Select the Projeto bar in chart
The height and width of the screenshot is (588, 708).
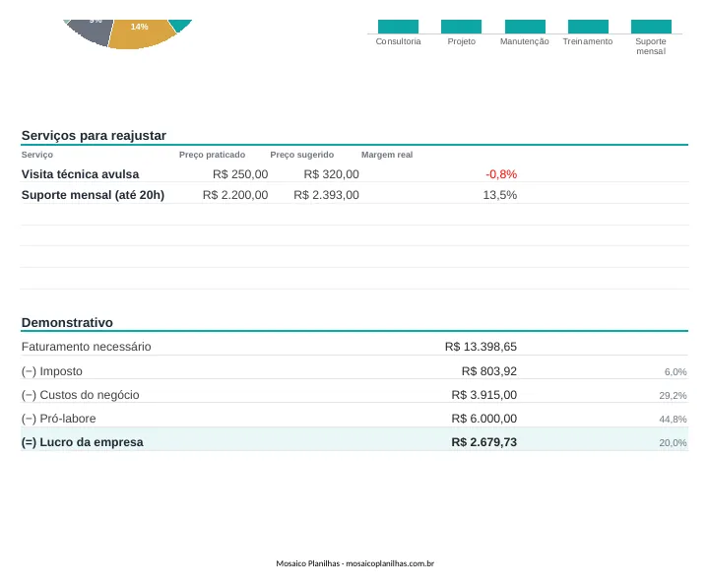(x=461, y=27)
